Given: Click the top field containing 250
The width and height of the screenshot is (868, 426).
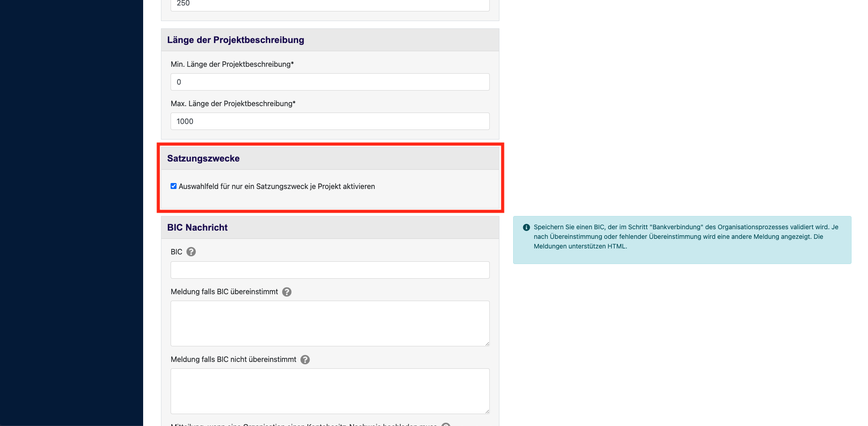Looking at the screenshot, I should tap(330, 5).
